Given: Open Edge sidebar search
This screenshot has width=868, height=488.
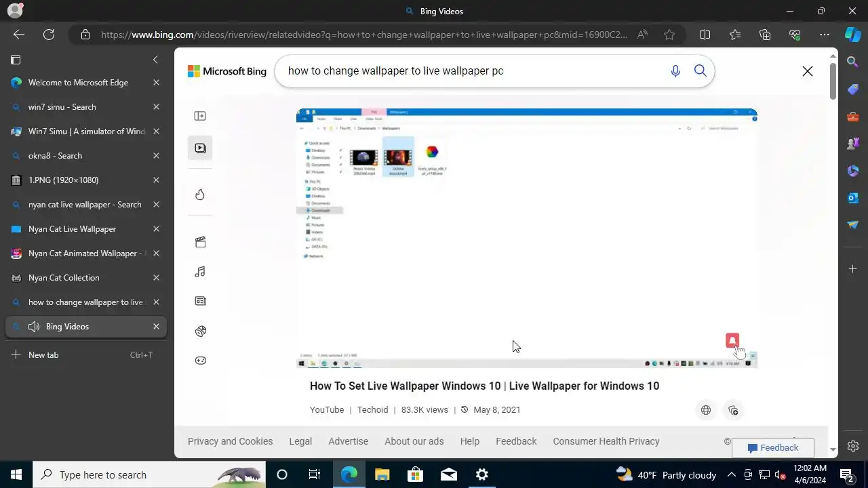Looking at the screenshot, I should pyautogui.click(x=853, y=62).
